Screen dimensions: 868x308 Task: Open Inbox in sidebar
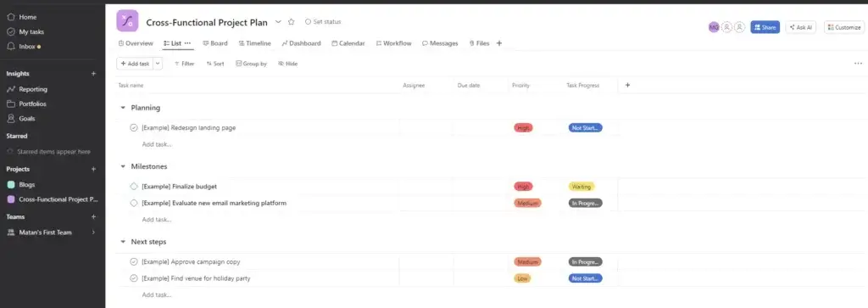tap(24, 47)
